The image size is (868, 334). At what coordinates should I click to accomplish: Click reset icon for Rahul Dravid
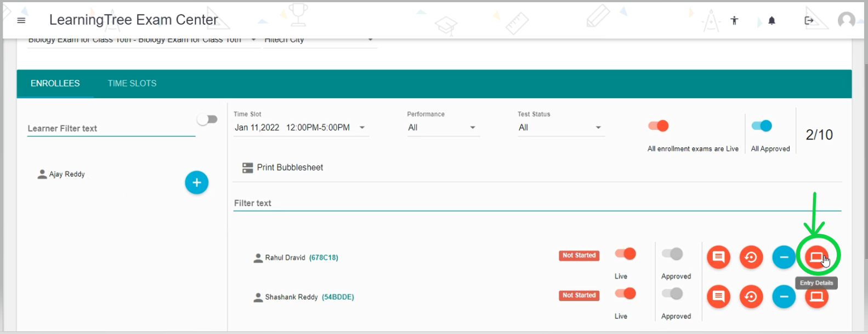pyautogui.click(x=751, y=257)
